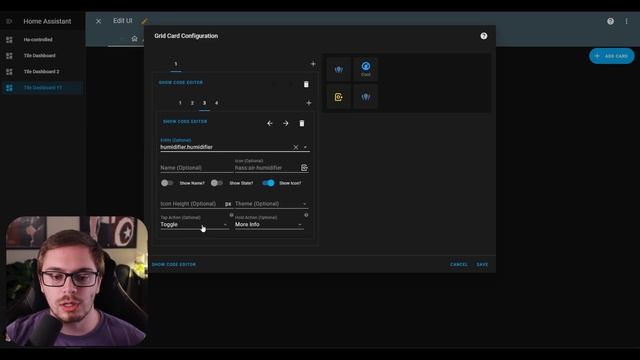Clear the entity field with the X icon
The height and width of the screenshot is (360, 640).
tap(296, 147)
